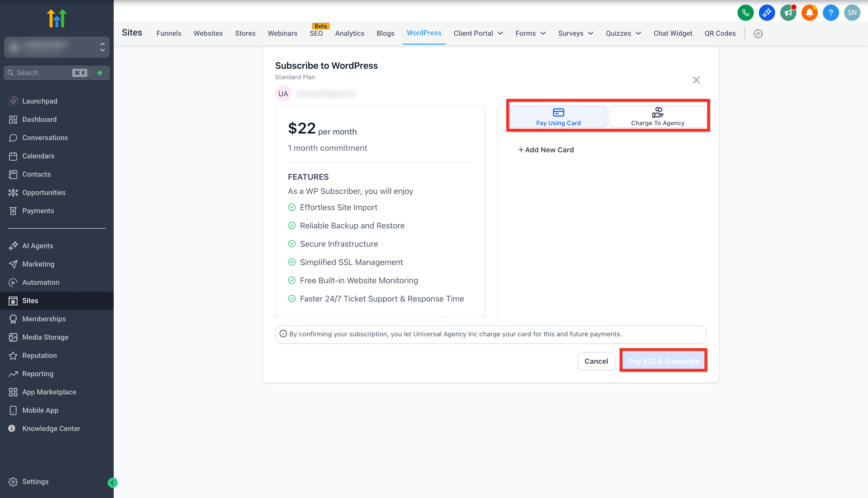The image size is (868, 498).
Task: Click the "1 month commitment" text
Action: (x=327, y=148)
